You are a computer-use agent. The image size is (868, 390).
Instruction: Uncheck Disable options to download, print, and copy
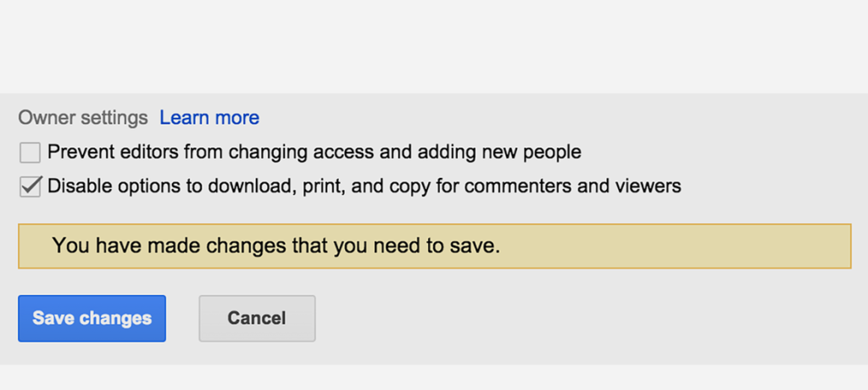[x=30, y=187]
